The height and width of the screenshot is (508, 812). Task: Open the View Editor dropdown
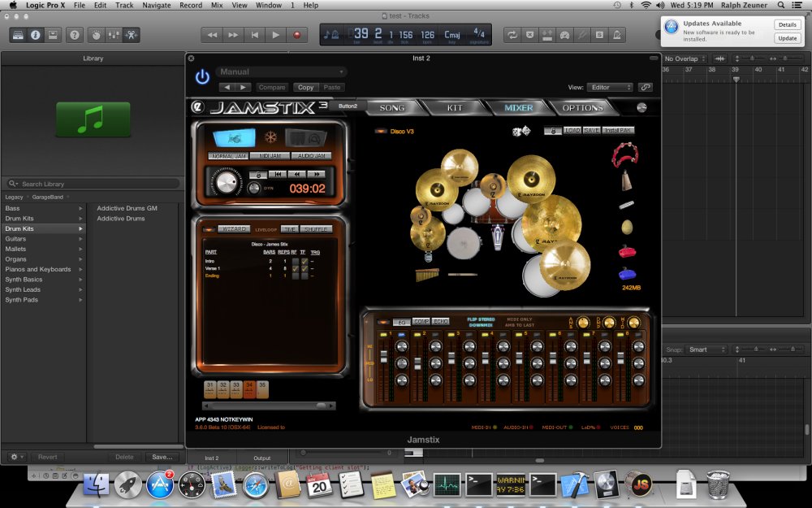coord(611,87)
